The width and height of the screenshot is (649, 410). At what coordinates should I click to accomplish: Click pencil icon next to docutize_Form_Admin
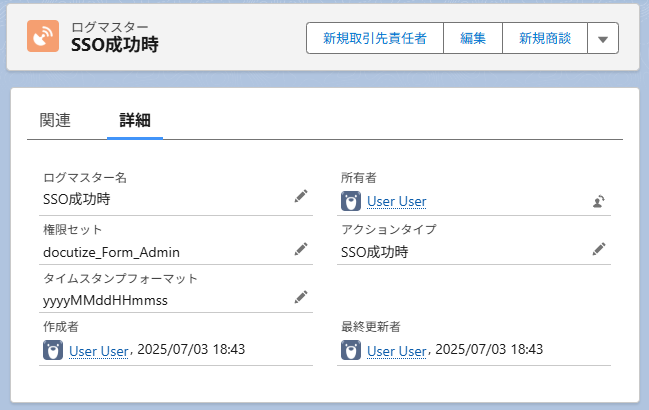click(301, 249)
